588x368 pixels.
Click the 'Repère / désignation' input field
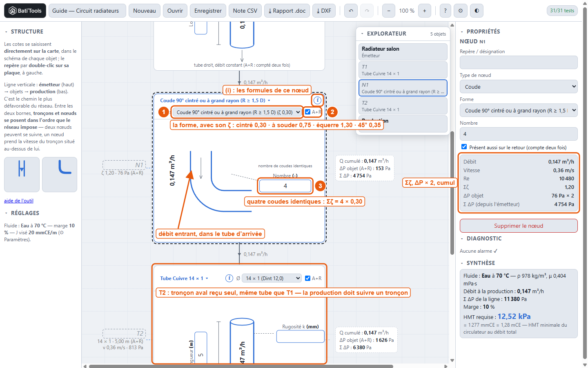coord(519,63)
